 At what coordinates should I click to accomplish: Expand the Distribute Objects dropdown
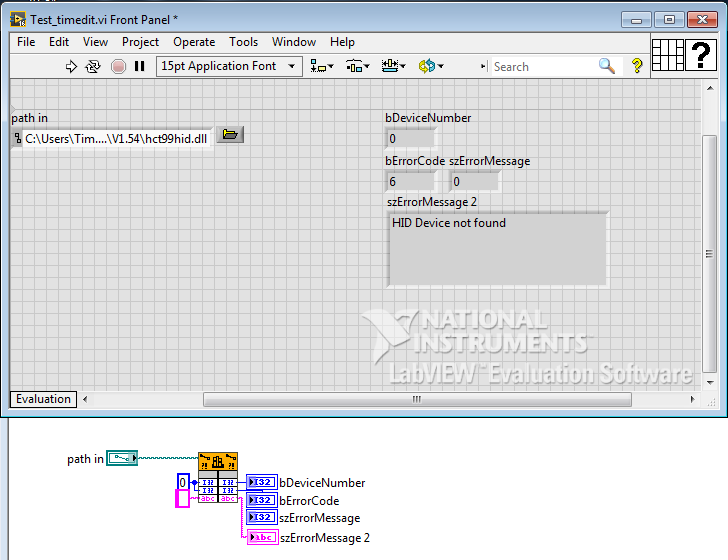click(358, 66)
